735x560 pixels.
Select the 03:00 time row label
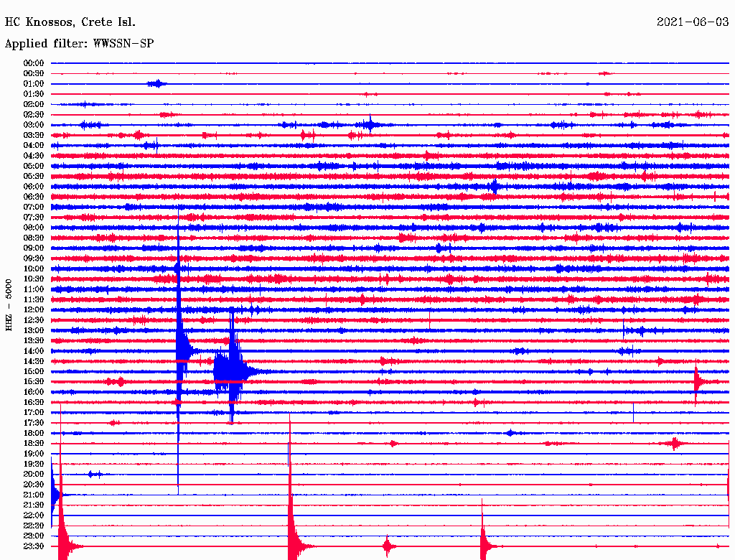(34, 125)
